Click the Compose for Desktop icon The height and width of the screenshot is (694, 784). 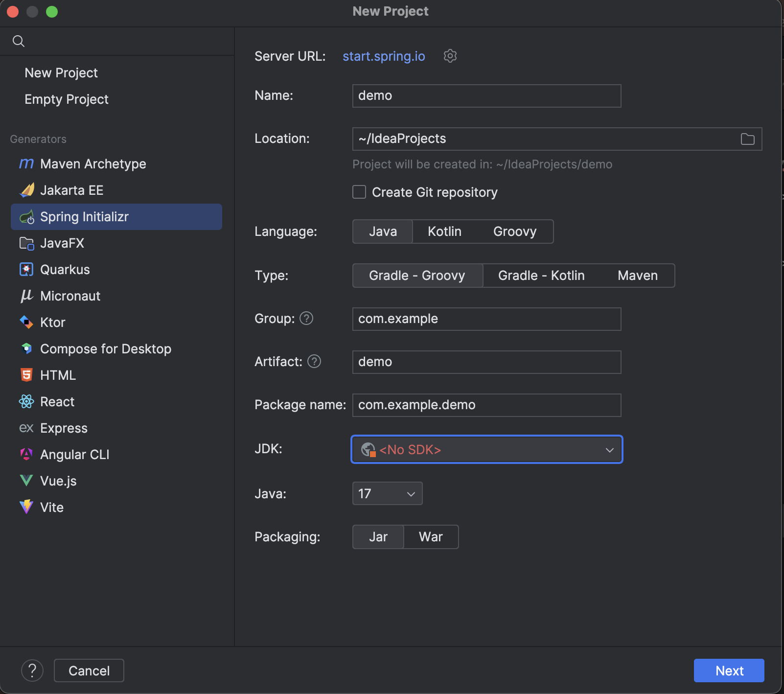coord(26,348)
